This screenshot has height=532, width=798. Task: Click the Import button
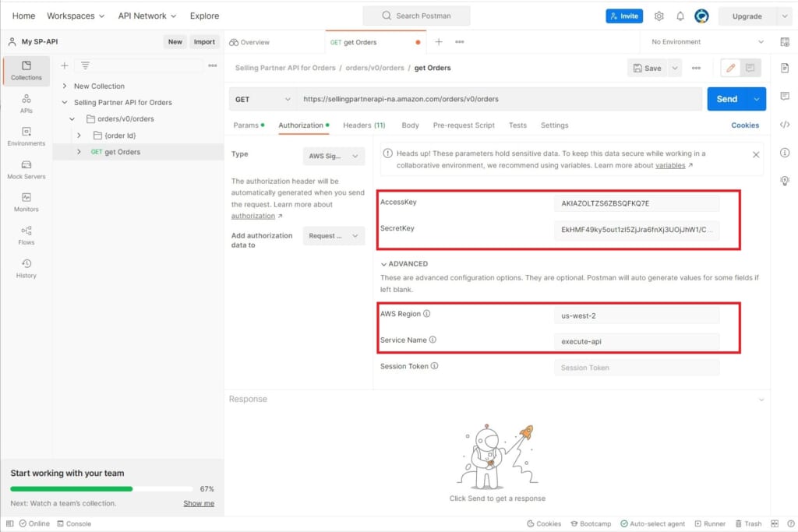coord(204,42)
